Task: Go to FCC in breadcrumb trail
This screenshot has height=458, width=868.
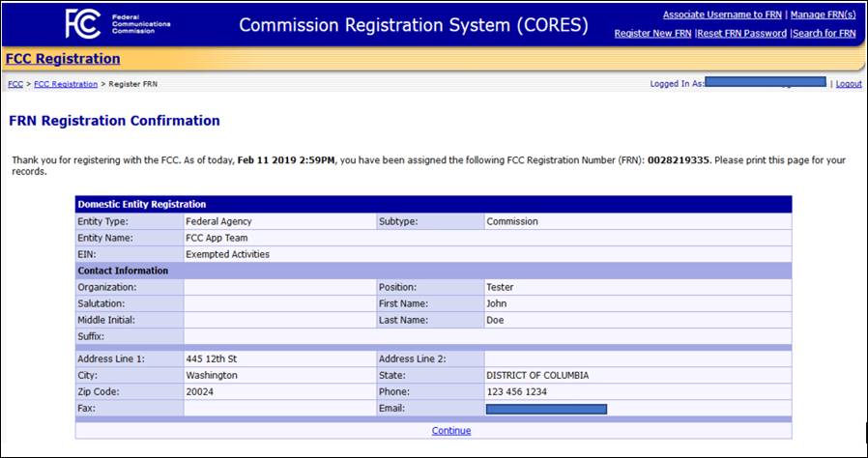Action: (15, 84)
